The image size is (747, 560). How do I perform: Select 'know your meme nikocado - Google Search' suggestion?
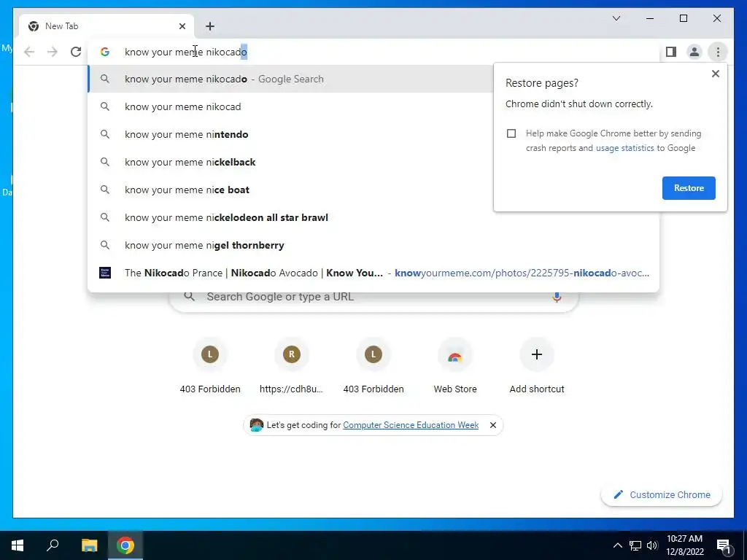click(290, 79)
